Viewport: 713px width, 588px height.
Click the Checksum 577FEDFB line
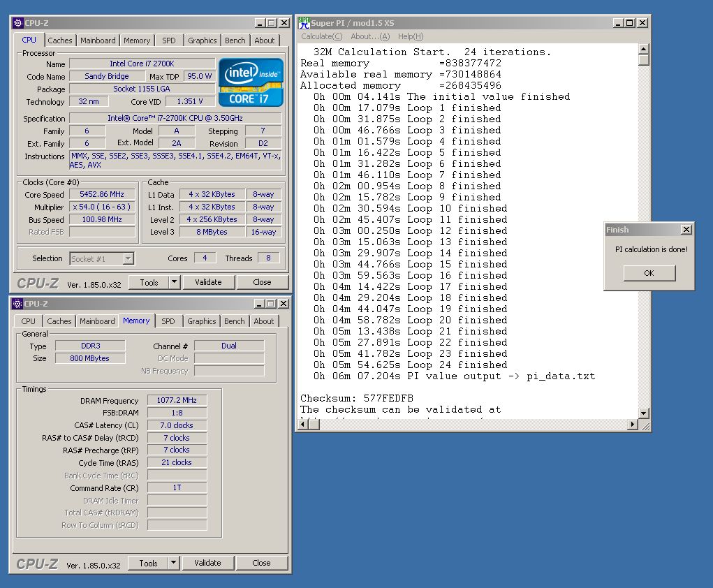coord(356,398)
